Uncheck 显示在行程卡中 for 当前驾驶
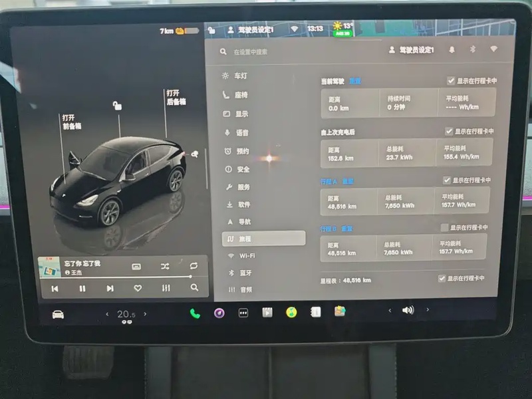Screen dimensions: 532x399 [x=451, y=80]
